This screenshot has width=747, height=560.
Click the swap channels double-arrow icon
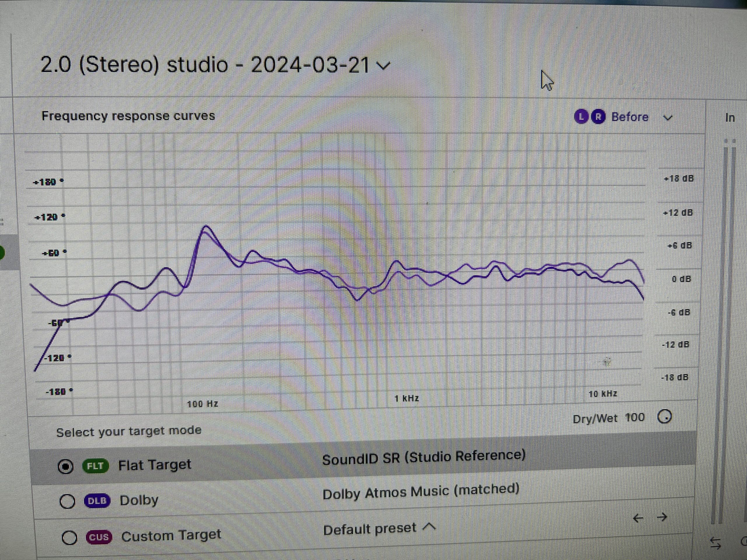715,543
